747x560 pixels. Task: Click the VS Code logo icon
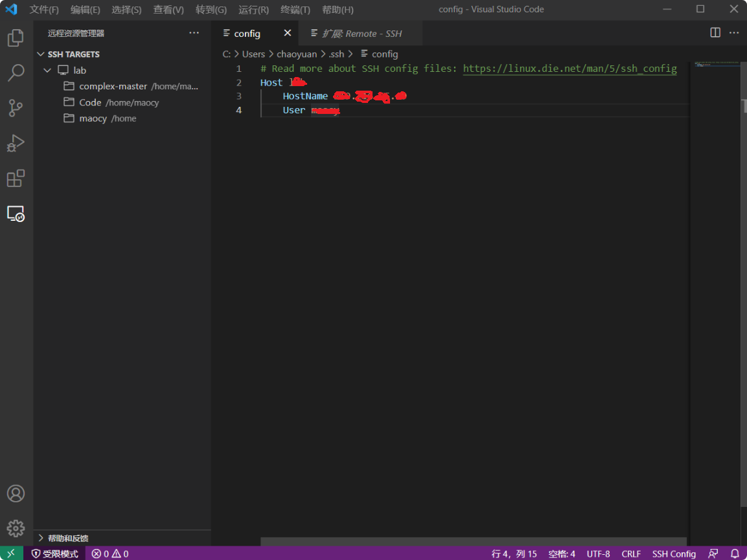click(11, 9)
